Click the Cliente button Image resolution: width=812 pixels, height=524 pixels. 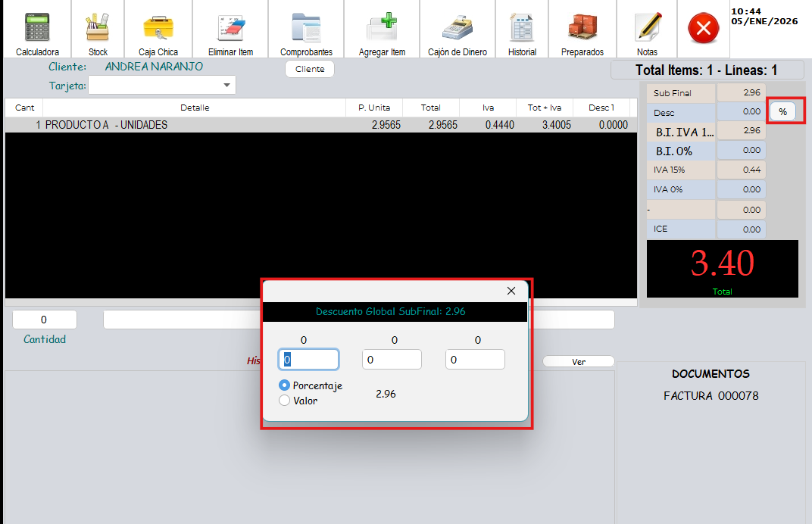pos(309,69)
